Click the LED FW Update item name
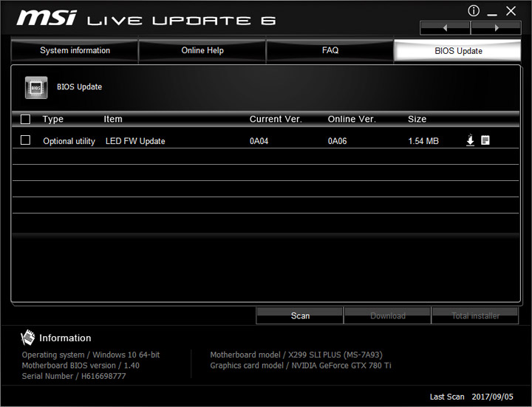 [135, 141]
